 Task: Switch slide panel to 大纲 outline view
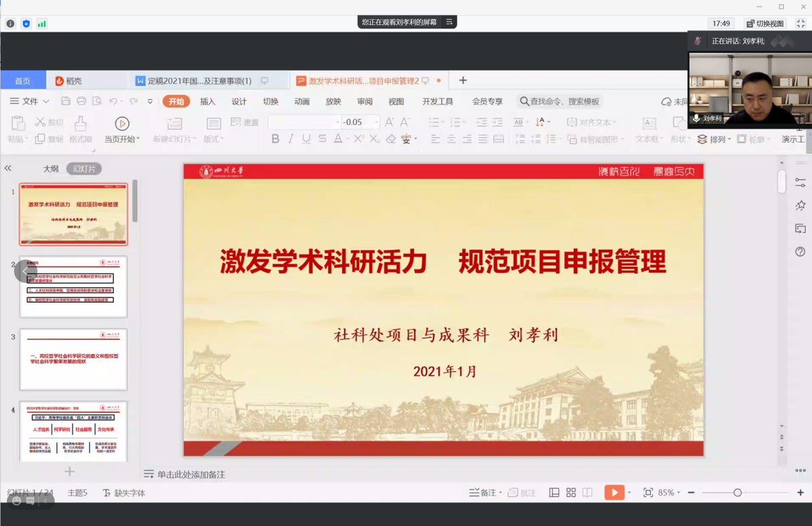coord(51,169)
